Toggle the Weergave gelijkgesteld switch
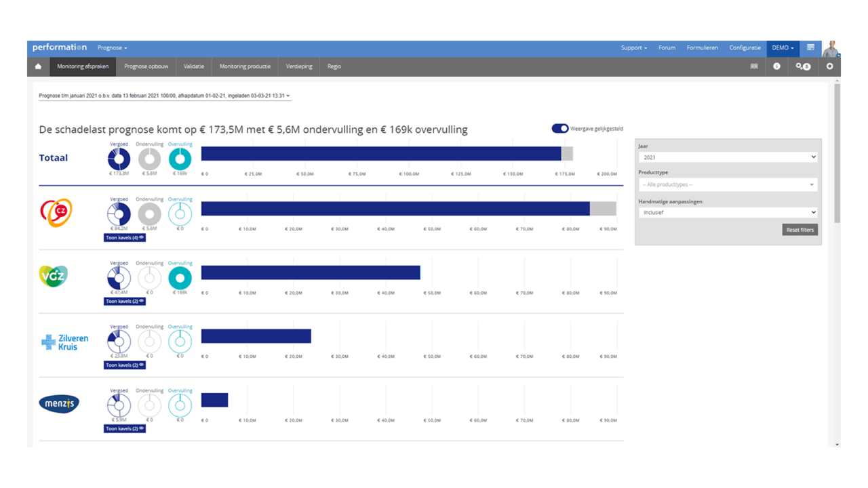Image resolution: width=868 pixels, height=488 pixels. click(x=560, y=129)
